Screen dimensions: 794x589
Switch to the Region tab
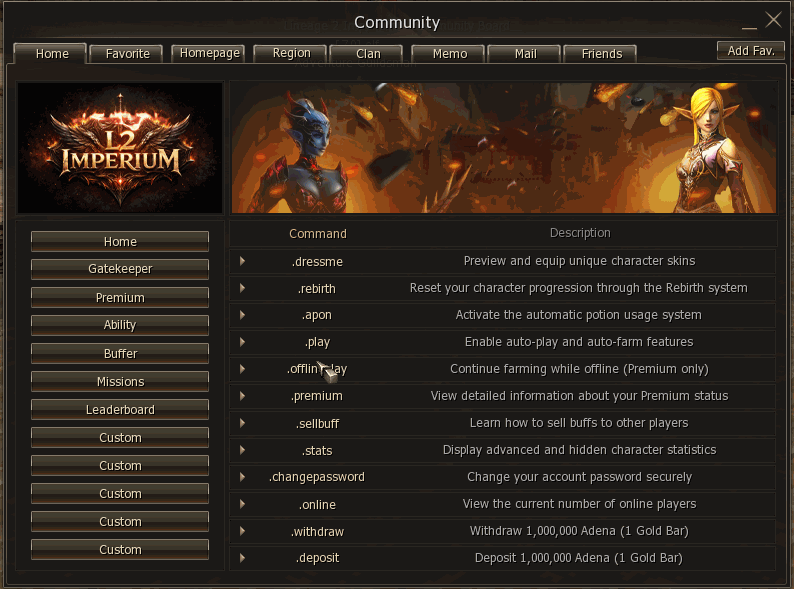(x=291, y=53)
